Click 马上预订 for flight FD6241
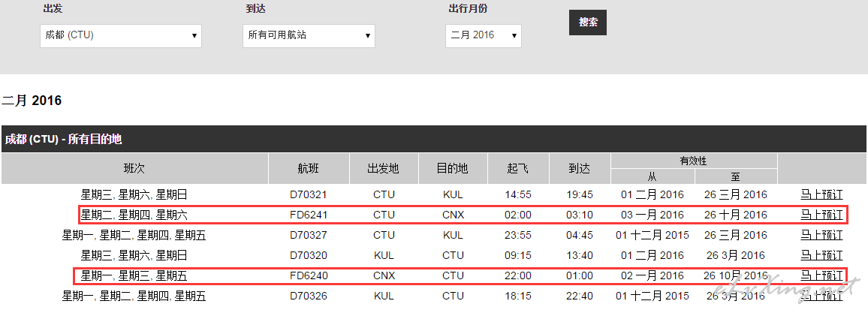868x313 pixels. (821, 215)
